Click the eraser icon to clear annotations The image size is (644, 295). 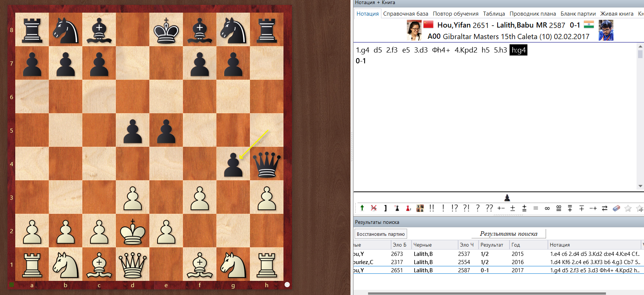(616, 208)
